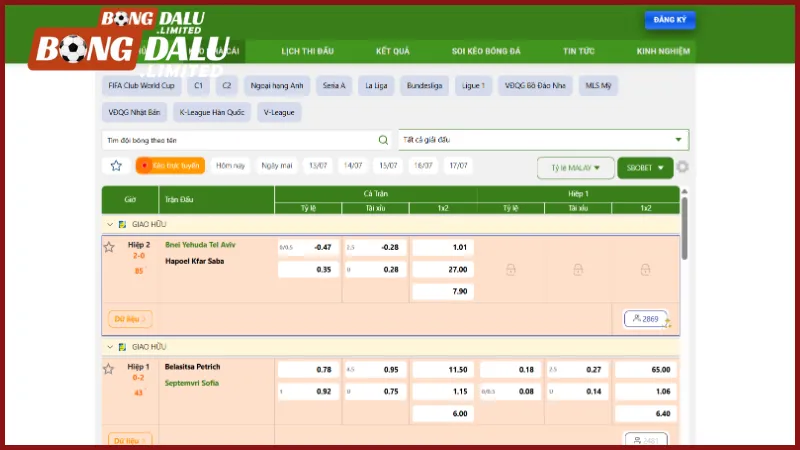This screenshot has height=450, width=800.
Task: Filter by MLS Mỹ
Action: click(x=598, y=86)
